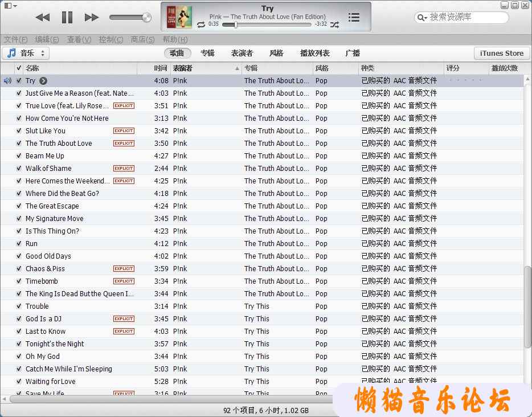532x417 pixels.
Task: Switch to the 表演者 view tab
Action: (x=242, y=54)
